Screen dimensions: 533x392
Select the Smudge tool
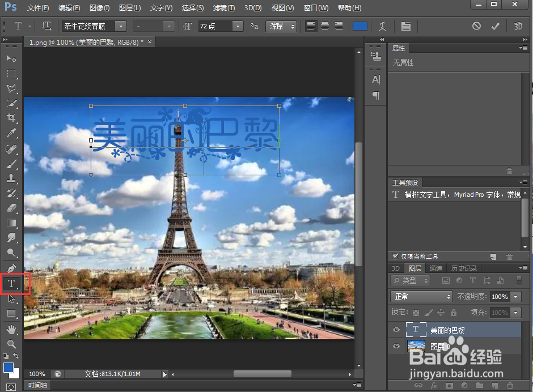click(11, 238)
